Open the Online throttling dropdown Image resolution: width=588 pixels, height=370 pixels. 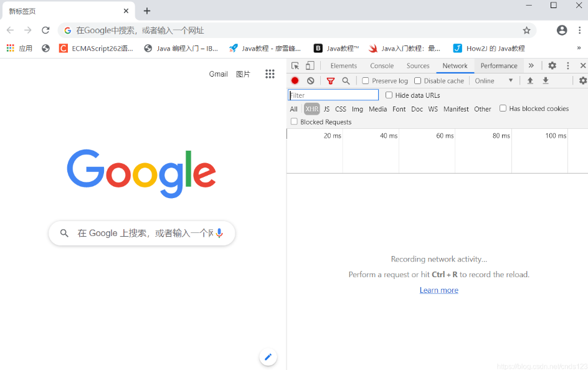493,80
